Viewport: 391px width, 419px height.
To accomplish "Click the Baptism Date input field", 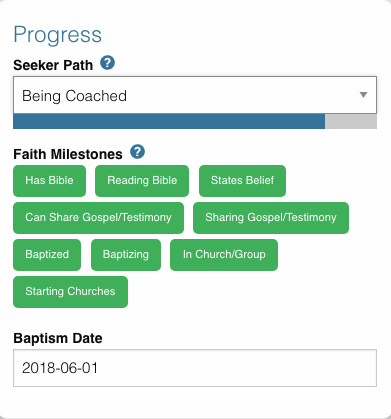I will click(x=195, y=368).
